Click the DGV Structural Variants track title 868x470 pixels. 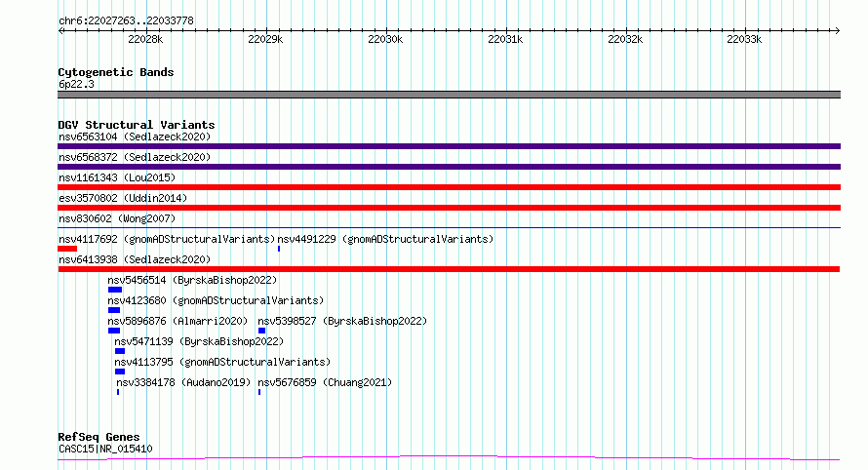(x=137, y=125)
